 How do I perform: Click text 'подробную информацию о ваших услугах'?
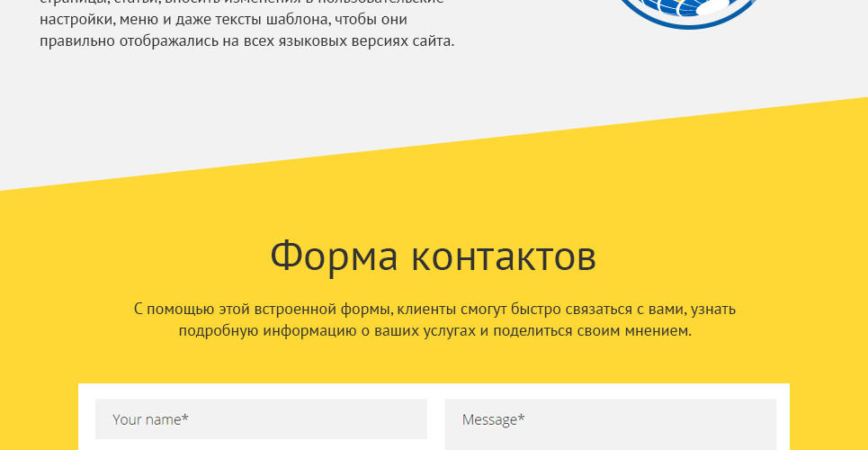coord(327,331)
